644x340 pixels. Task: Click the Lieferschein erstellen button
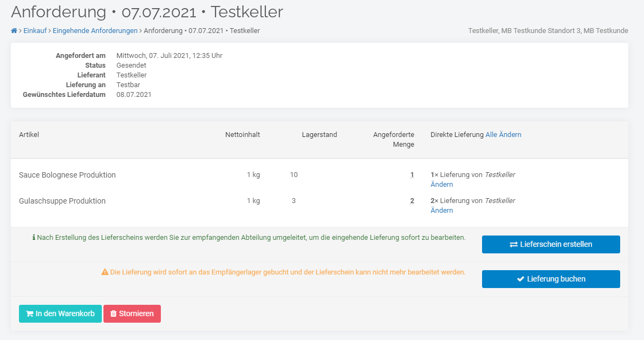(x=551, y=244)
